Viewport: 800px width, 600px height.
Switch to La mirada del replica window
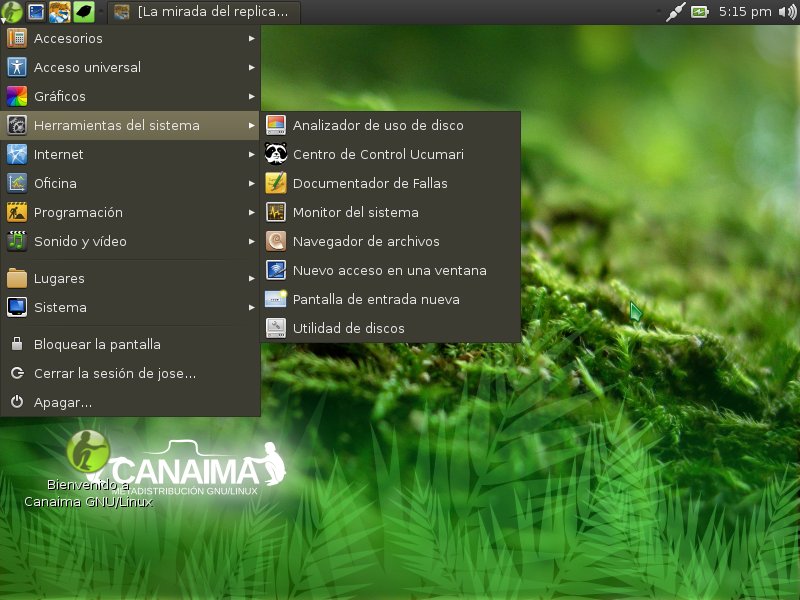tap(205, 12)
